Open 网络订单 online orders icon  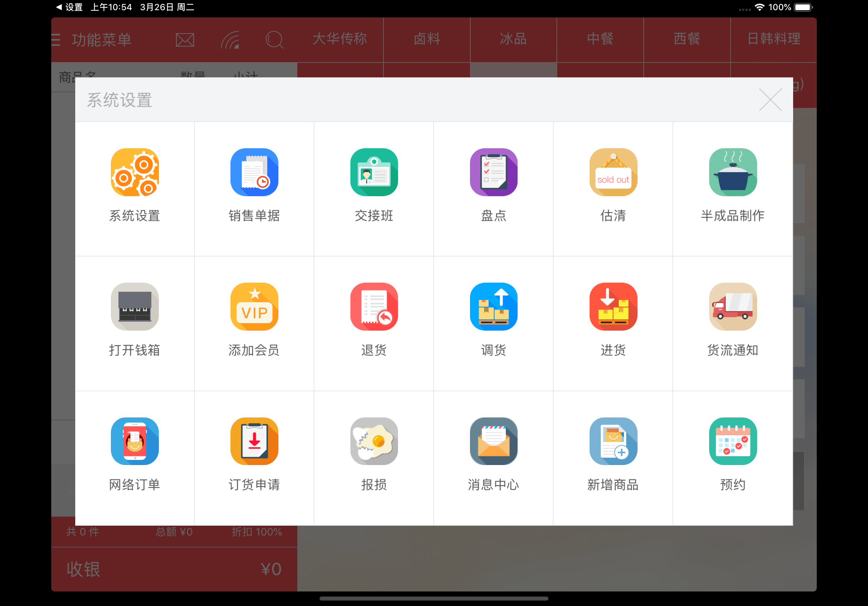click(x=134, y=441)
